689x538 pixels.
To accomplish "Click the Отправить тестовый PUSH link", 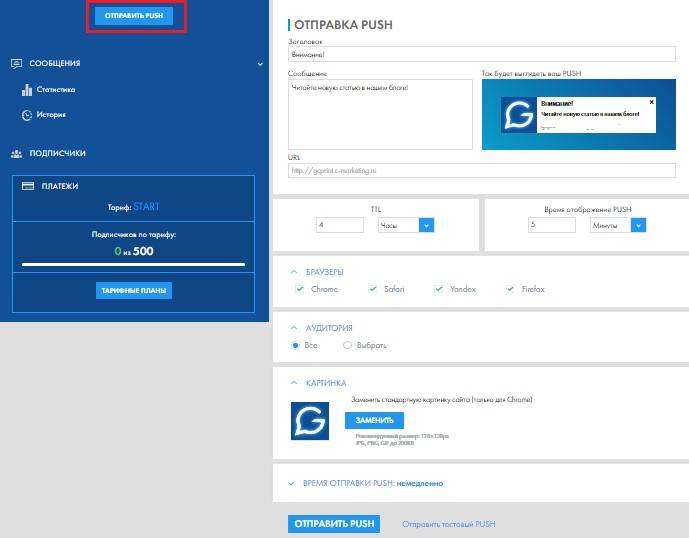I will (449, 524).
